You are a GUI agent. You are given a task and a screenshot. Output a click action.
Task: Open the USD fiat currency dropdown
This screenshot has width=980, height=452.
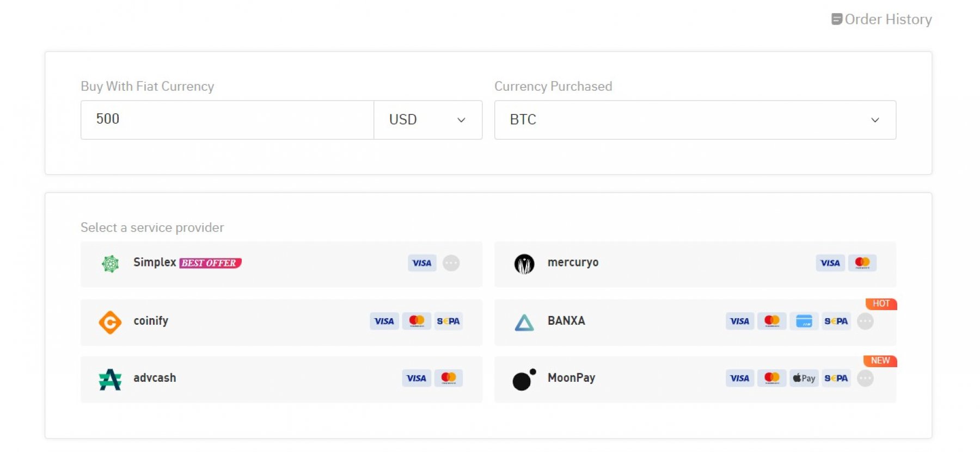pos(428,120)
